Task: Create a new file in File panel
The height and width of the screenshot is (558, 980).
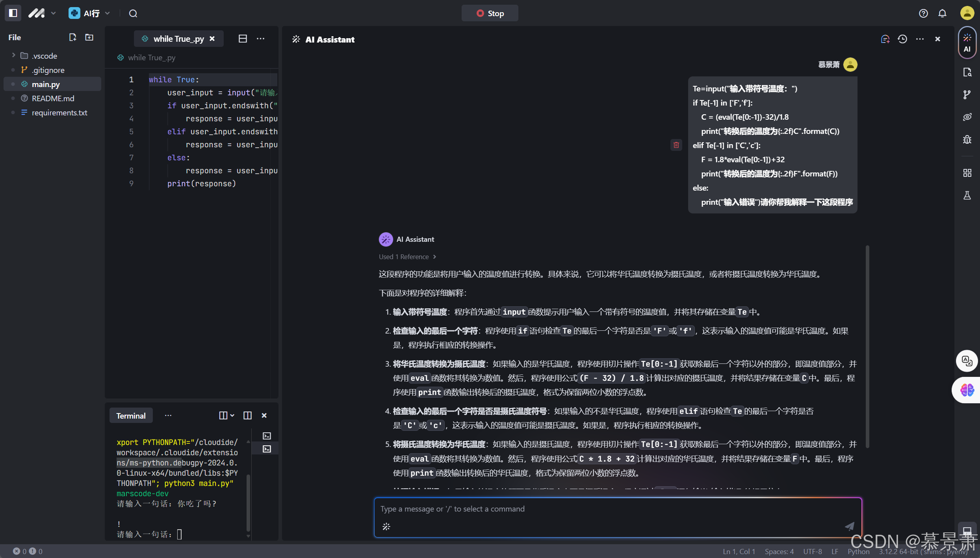Action: 72,37
